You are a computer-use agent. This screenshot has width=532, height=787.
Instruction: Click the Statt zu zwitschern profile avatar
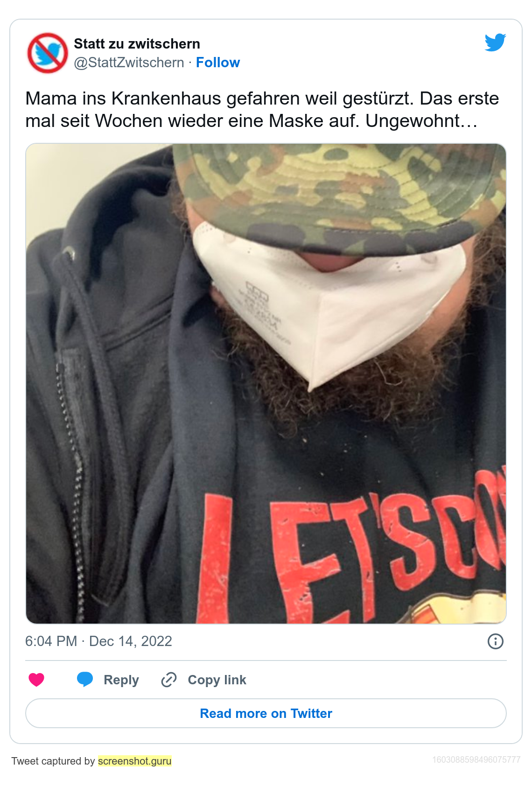pos(48,53)
